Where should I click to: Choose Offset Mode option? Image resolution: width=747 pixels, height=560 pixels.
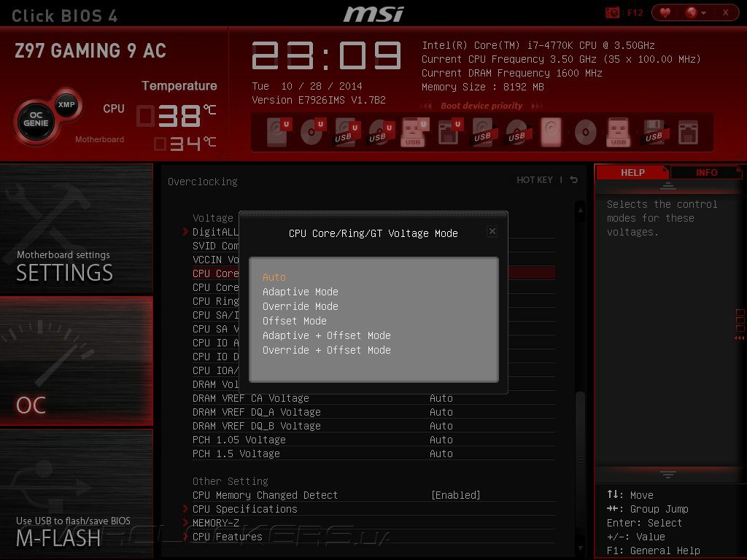pyautogui.click(x=295, y=321)
